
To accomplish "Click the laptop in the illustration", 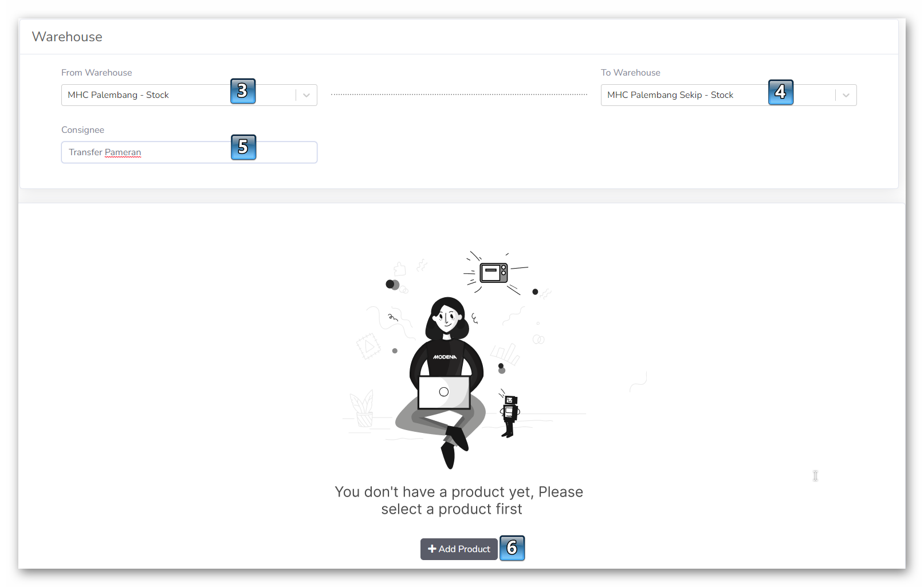I will [444, 392].
